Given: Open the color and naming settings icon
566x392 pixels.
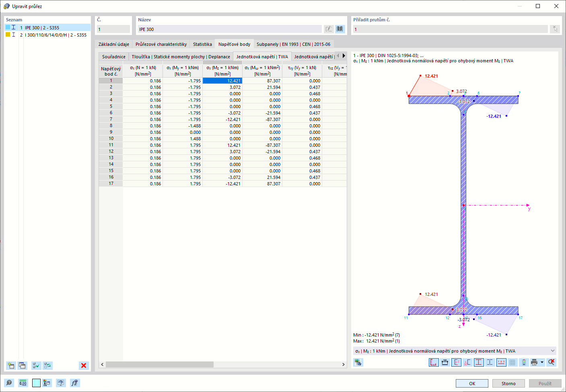Looking at the screenshot, I should 47,383.
